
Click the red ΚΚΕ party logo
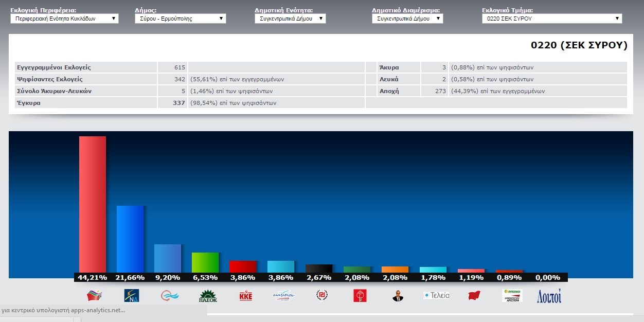246,296
